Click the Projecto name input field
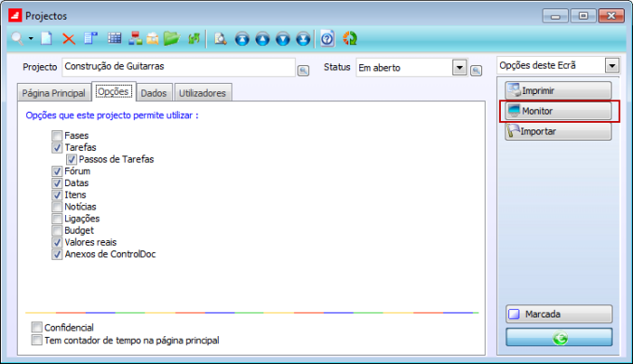 click(x=179, y=67)
